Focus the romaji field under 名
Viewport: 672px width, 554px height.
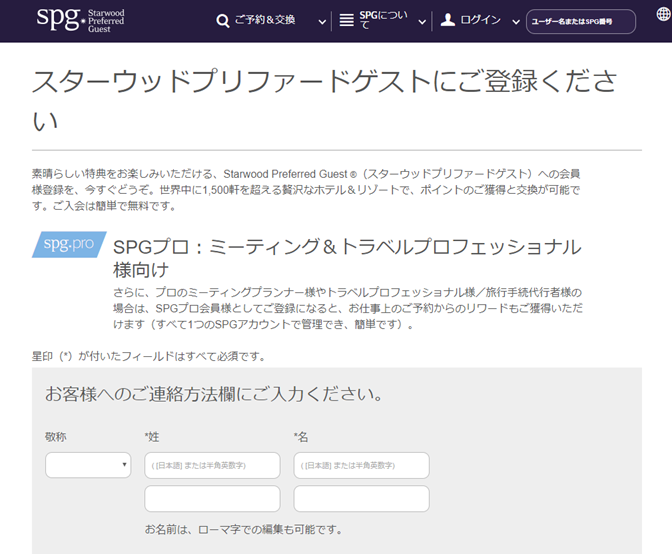[x=361, y=498]
